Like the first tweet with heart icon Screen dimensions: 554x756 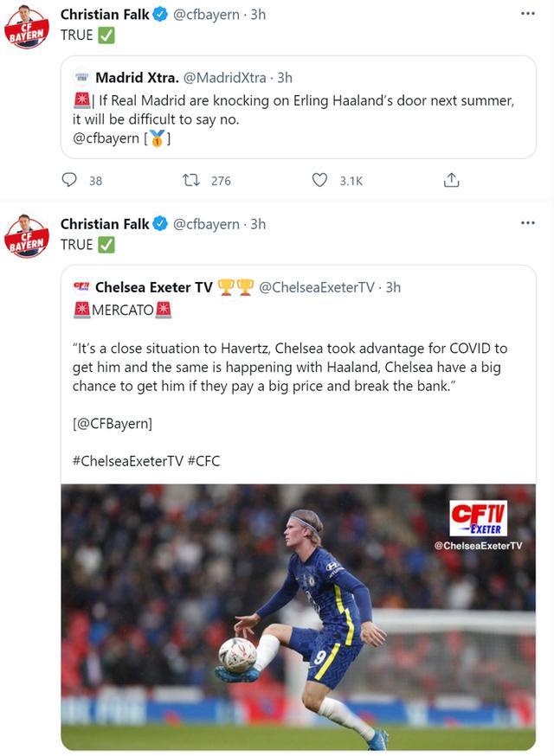(319, 180)
